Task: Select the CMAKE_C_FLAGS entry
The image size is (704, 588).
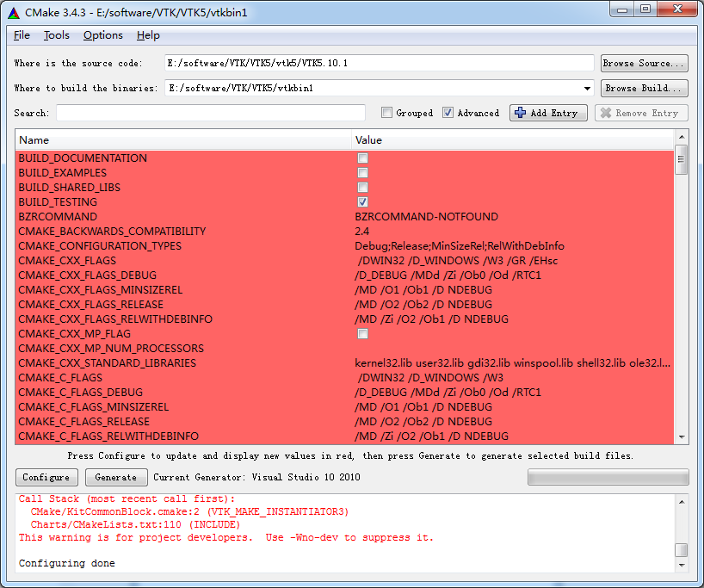Action: point(60,378)
